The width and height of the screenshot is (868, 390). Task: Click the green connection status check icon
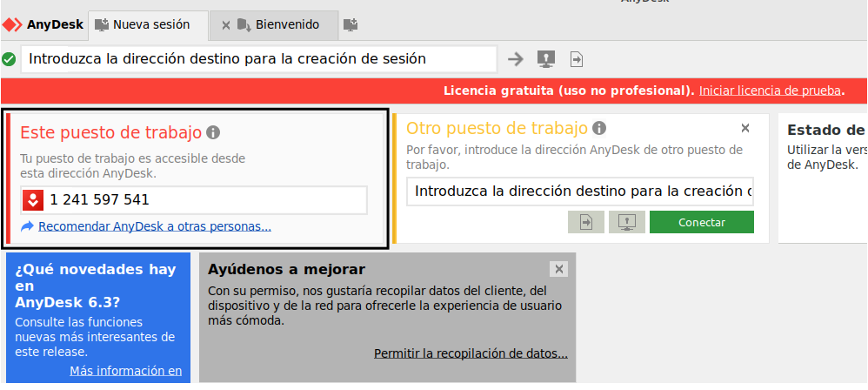(x=9, y=59)
